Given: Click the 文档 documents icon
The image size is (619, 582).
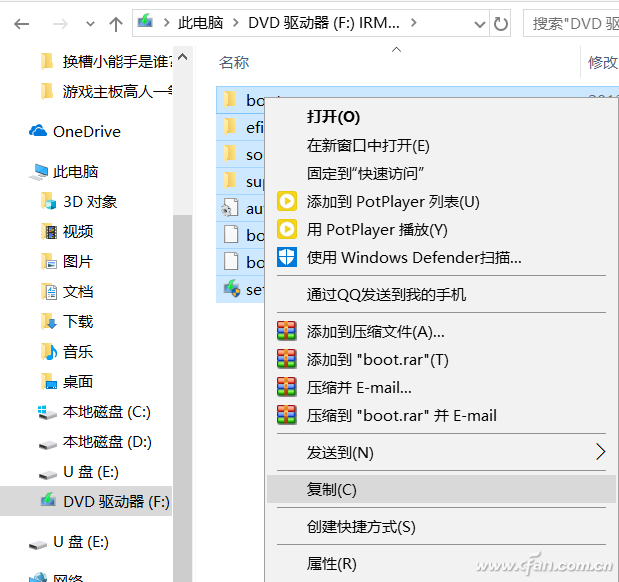Looking at the screenshot, I should pos(49,291).
